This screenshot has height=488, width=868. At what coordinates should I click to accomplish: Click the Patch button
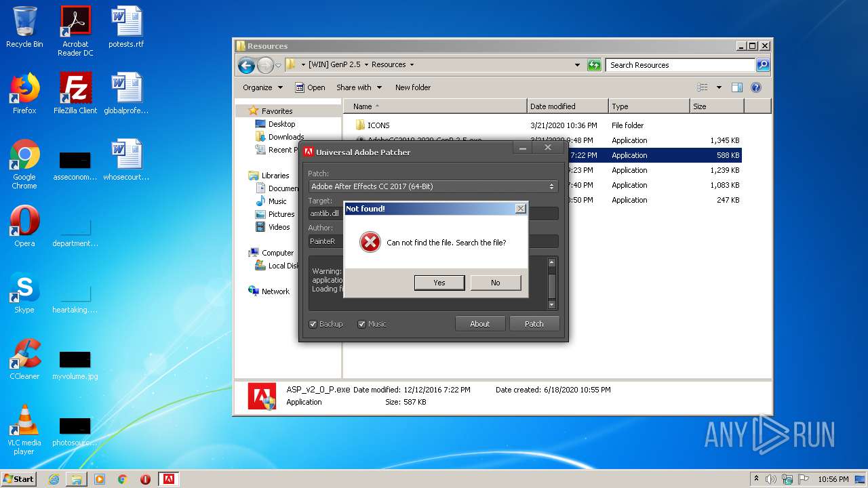[x=534, y=324]
